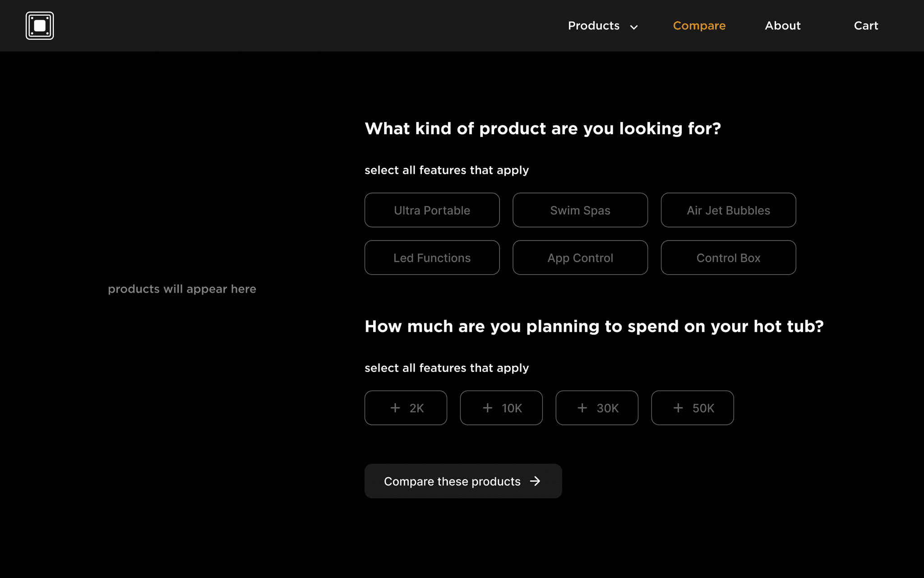The image size is (924, 578).
Task: Click the arrow icon in Compare button
Action: 535,481
